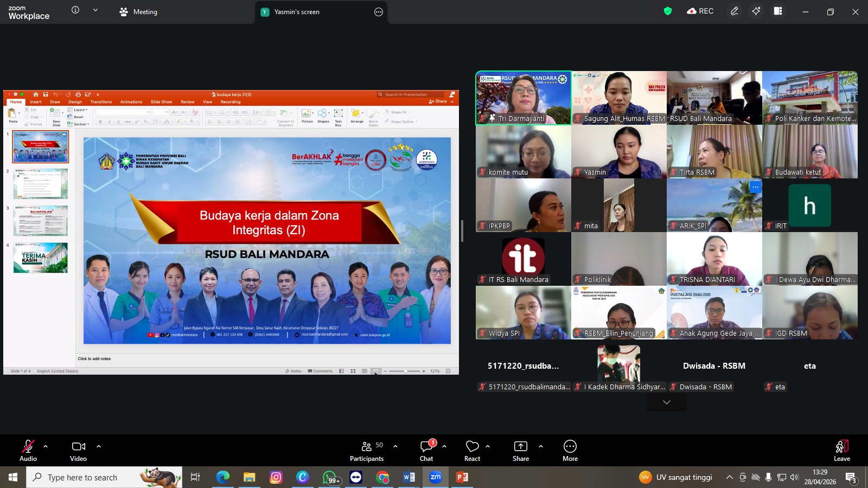The height and width of the screenshot is (488, 868).
Task: Open the React emoji panel
Action: (472, 451)
